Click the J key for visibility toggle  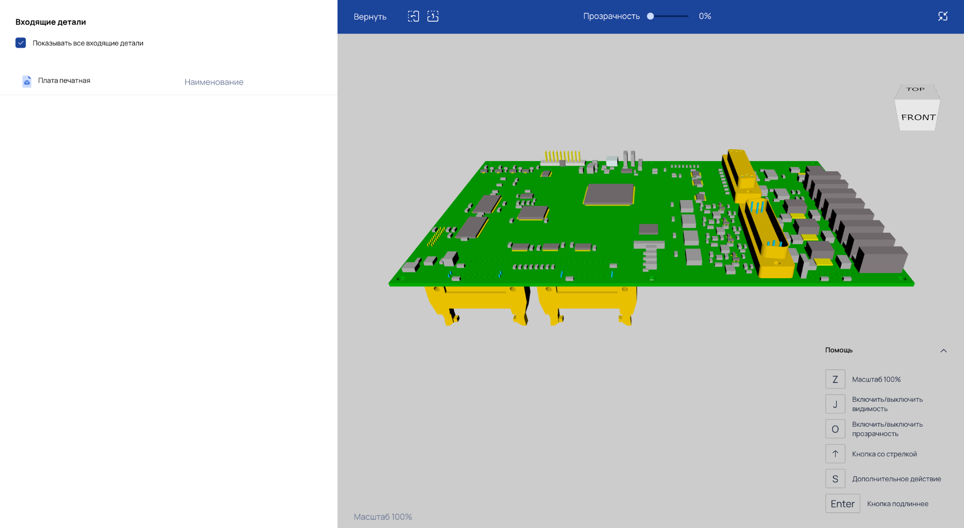click(835, 404)
